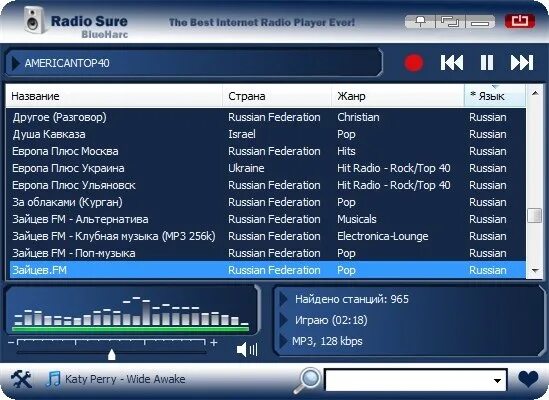
Task: Sort by the Язык column header
Action: 495,96
